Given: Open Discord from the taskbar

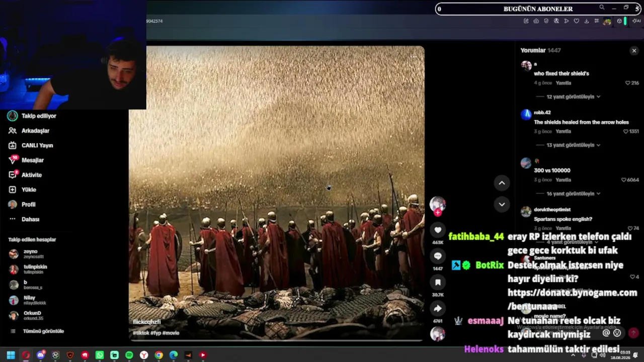Looking at the screenshot, I should [41, 355].
